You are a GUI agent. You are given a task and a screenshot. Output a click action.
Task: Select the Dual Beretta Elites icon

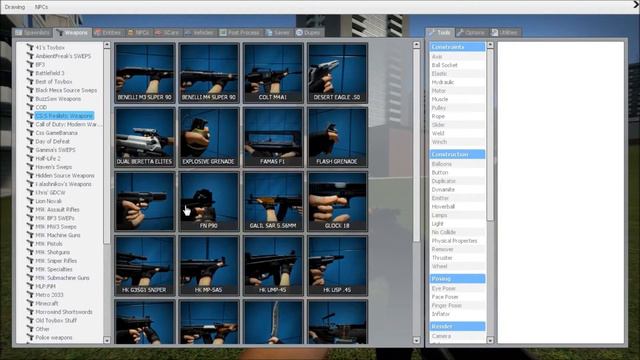coord(145,138)
